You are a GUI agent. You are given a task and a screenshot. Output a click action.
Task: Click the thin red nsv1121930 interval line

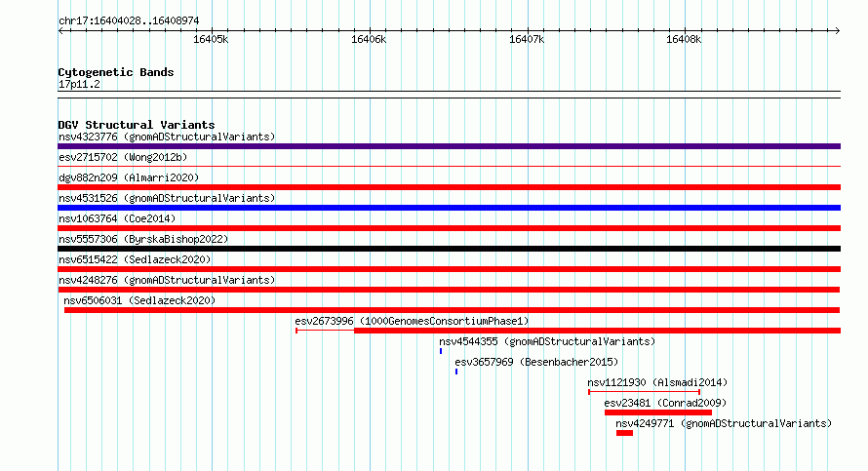(x=645, y=392)
